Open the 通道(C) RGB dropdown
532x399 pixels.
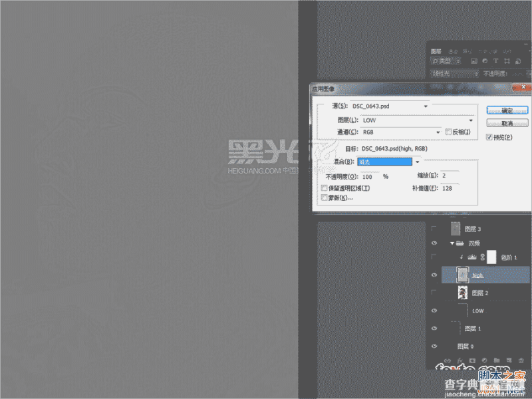click(401, 132)
